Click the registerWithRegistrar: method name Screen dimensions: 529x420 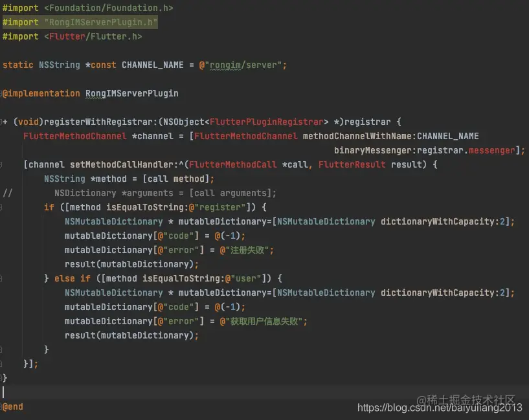pyautogui.click(x=100, y=122)
